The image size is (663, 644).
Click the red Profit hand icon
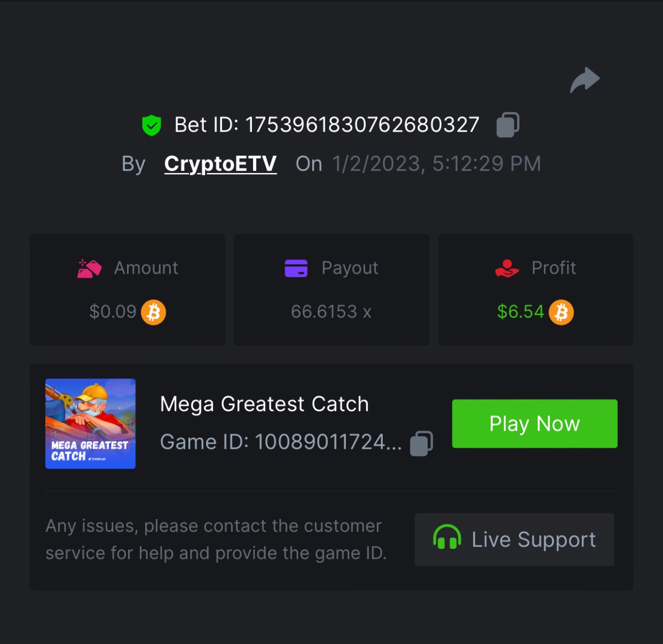click(507, 269)
